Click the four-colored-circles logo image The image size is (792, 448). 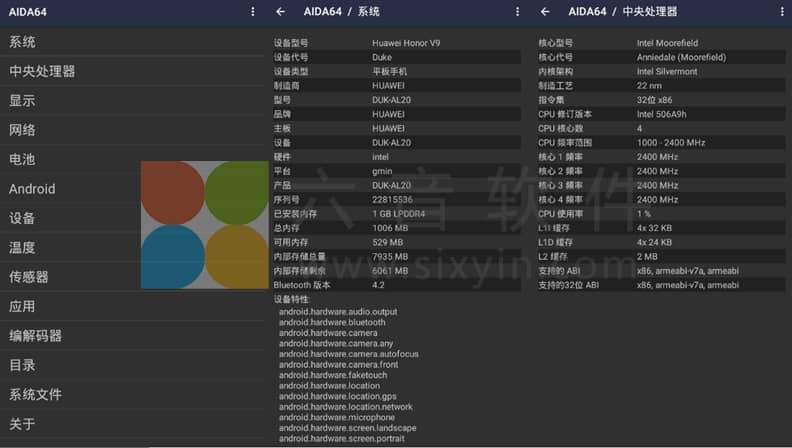pos(205,225)
